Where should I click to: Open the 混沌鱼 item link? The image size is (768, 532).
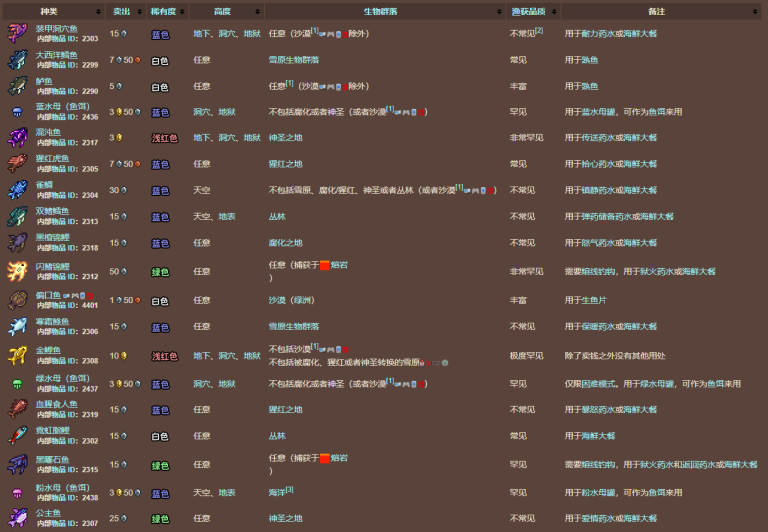click(x=48, y=132)
